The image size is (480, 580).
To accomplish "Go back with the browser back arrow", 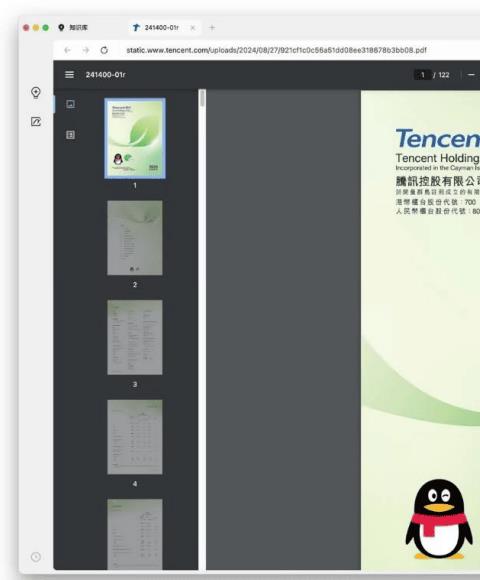I will click(x=67, y=50).
